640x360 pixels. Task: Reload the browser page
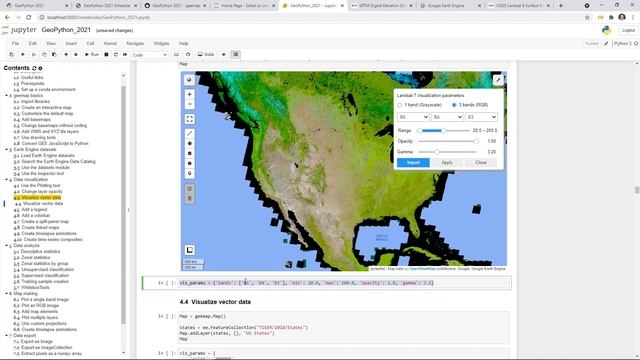29,18
